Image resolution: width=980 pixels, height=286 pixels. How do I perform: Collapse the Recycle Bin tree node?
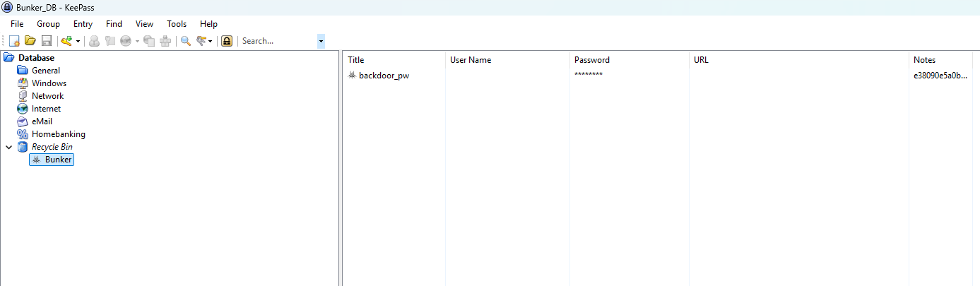pos(8,147)
